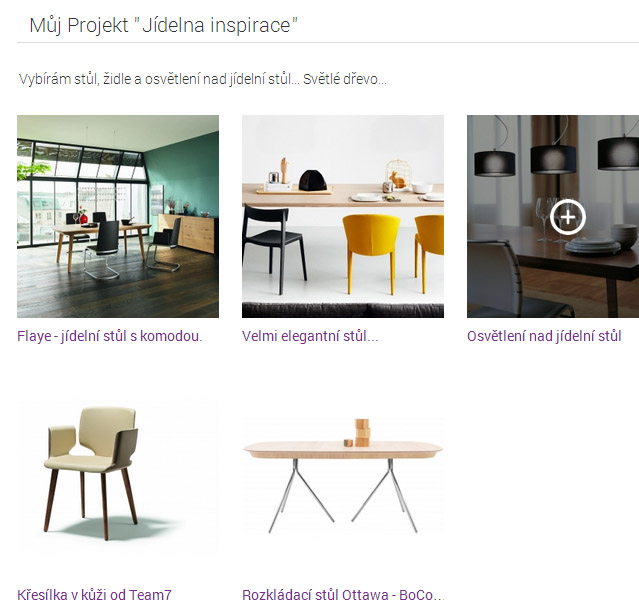Click the project description text 'Vybírám stůl...'
Image resolution: width=639 pixels, height=611 pixels.
click(203, 79)
